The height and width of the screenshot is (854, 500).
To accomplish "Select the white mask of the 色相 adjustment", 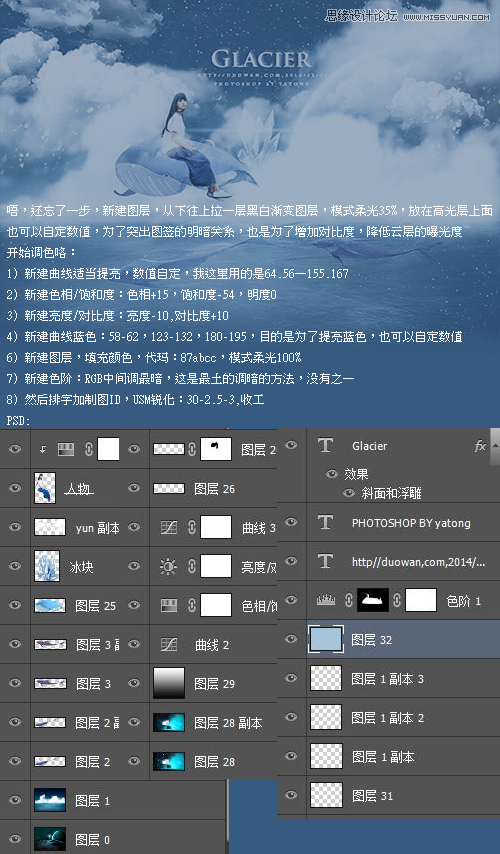I will (x=216, y=606).
